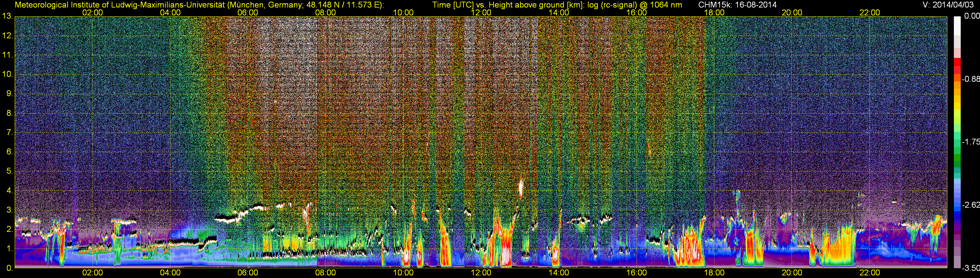
Task: Click the 12. km height axis label
Action: point(7,35)
